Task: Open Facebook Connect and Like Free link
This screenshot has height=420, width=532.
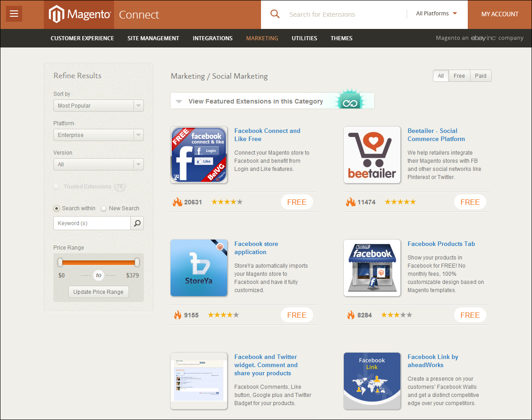Action: tap(267, 135)
